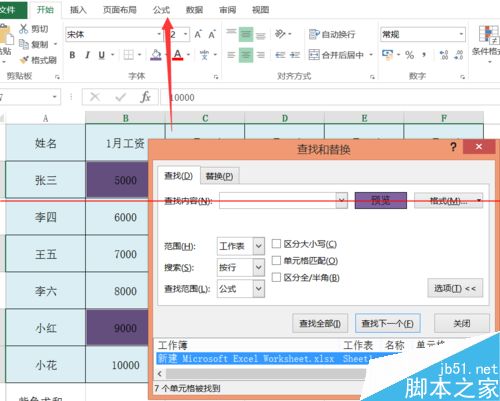The image size is (500, 401).
Task: Click Find Next (查找下一个) button
Action: pyautogui.click(x=388, y=323)
